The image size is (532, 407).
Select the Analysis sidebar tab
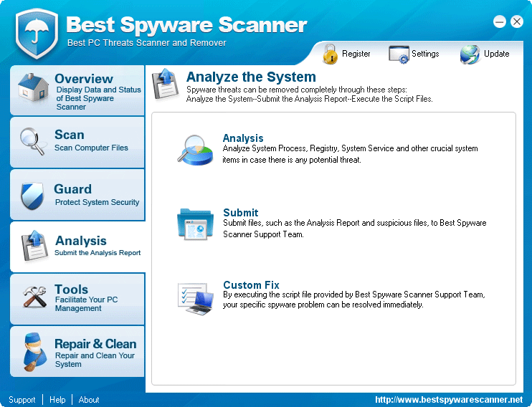(x=77, y=246)
